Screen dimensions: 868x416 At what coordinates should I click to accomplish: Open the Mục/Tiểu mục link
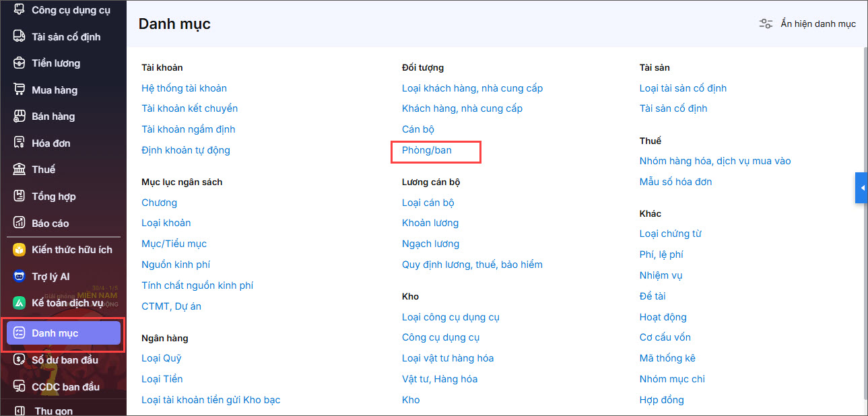174,244
